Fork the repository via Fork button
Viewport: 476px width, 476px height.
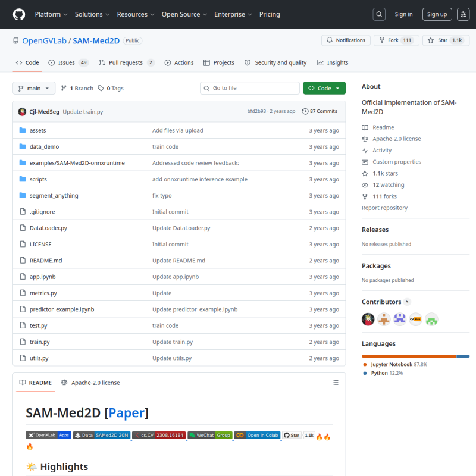click(396, 40)
